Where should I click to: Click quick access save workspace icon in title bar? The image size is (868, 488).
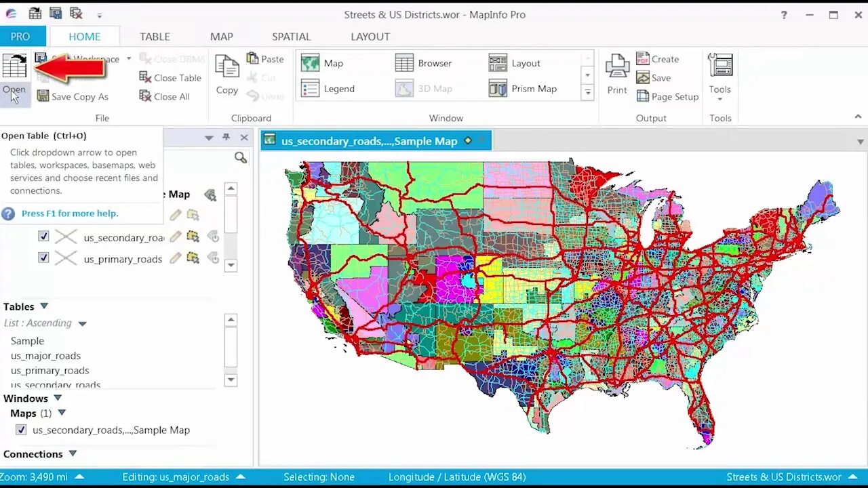point(56,14)
